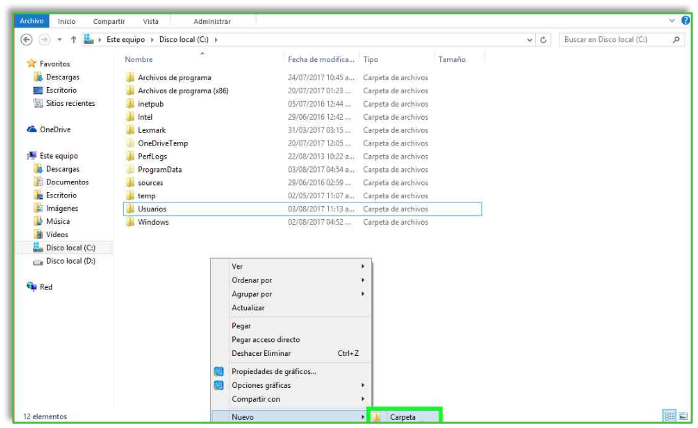Open the address bar history dropdown
Viewport: 698px width, 428px height.
click(530, 40)
